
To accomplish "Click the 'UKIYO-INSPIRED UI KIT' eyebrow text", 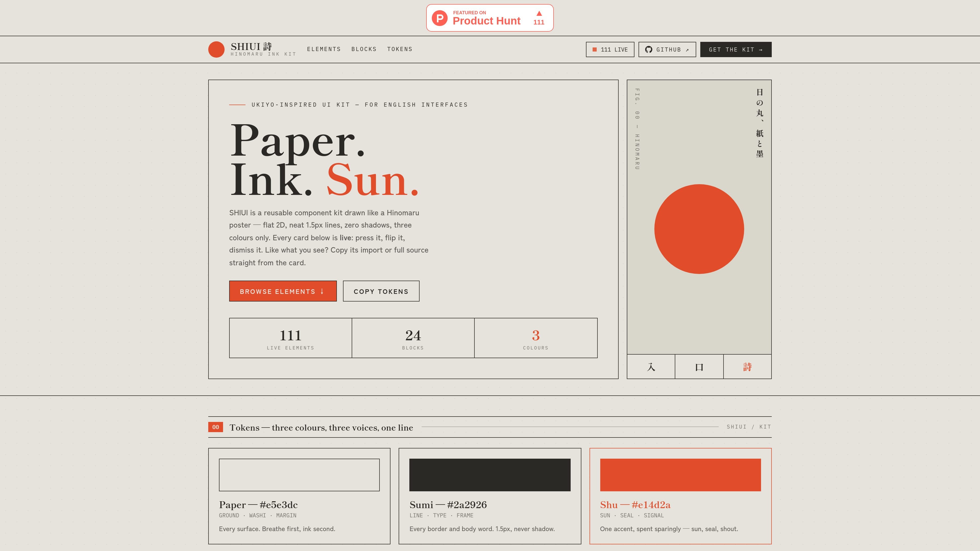I will [x=360, y=105].
